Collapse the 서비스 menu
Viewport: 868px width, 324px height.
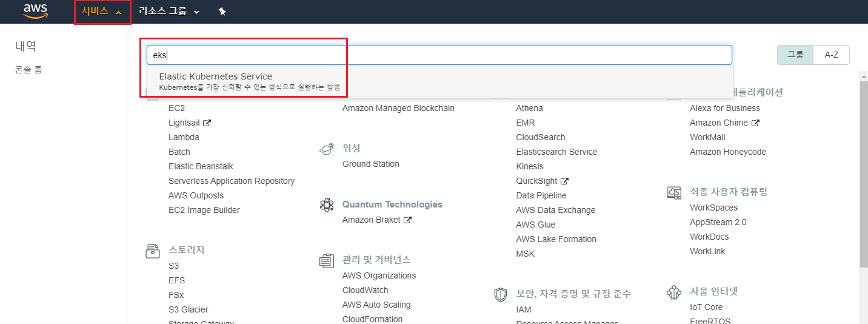(x=102, y=12)
